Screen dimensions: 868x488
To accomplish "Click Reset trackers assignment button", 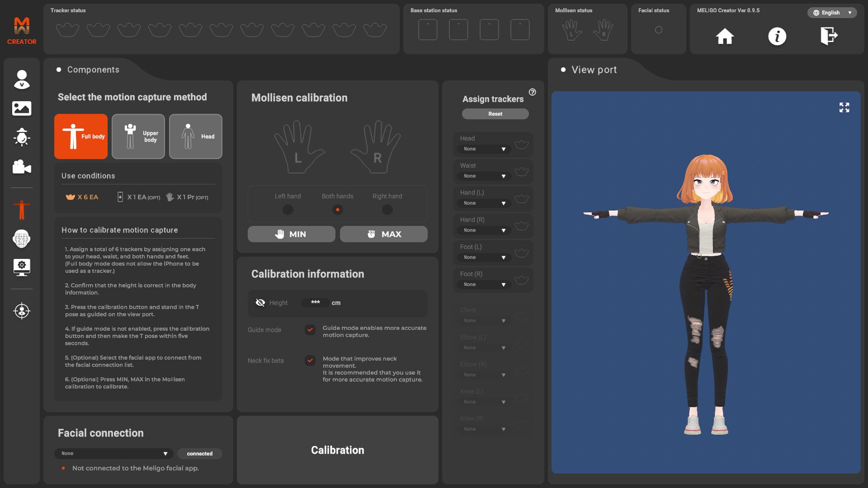I will (495, 113).
